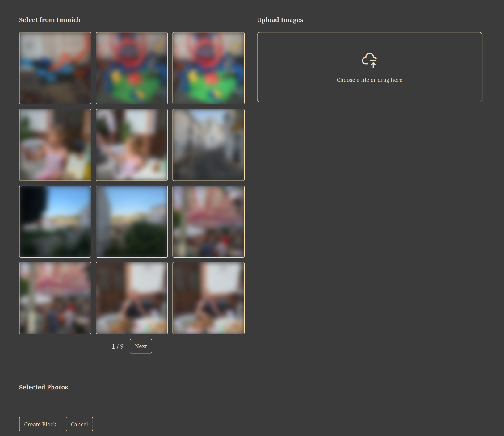Select the first pink awning street photo

click(x=208, y=221)
